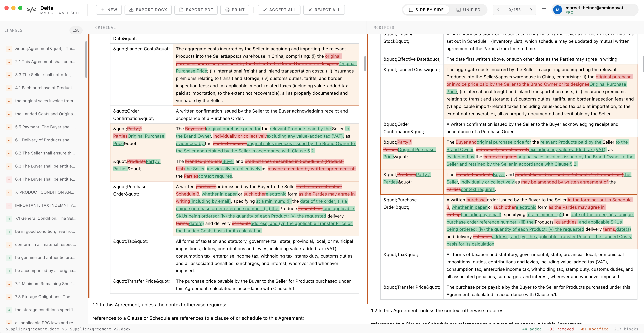Go to previous change arrow
This screenshot has width=644, height=333.
tap(498, 10)
